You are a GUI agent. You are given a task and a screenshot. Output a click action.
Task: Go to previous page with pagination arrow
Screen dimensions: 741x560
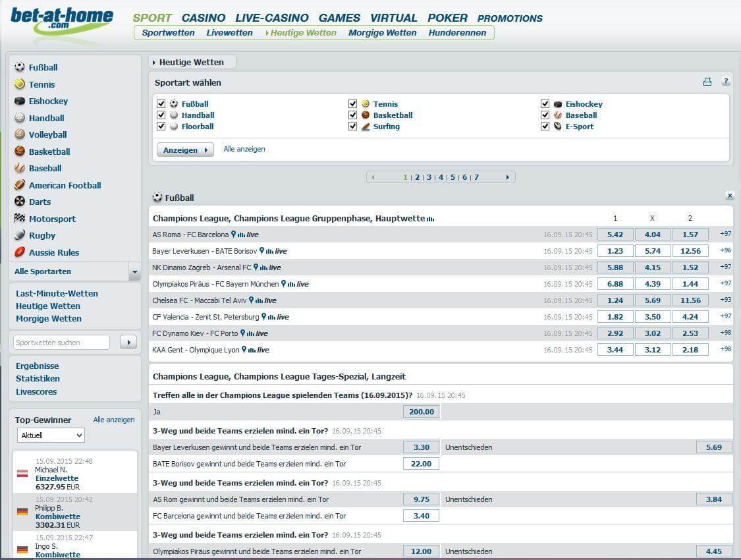(373, 177)
